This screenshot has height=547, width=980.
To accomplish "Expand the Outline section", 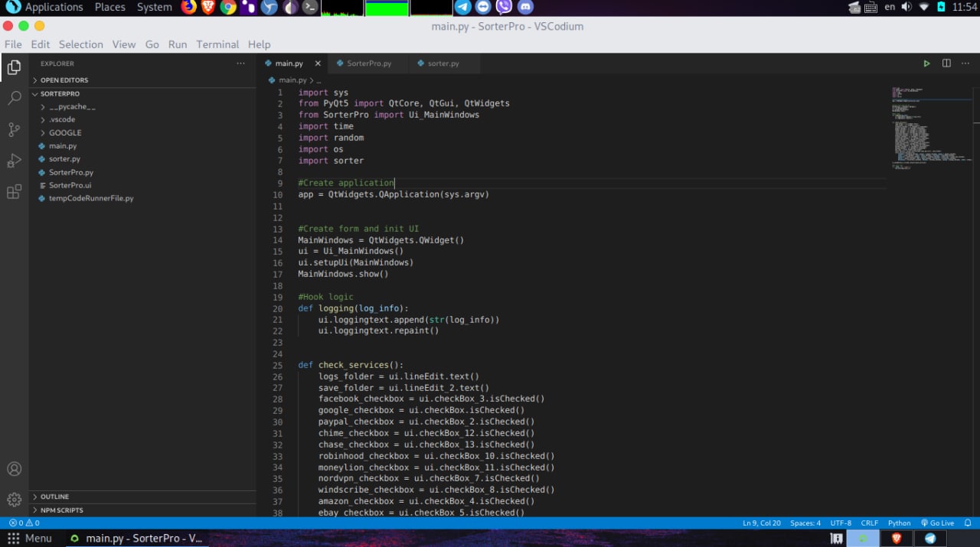I will click(x=54, y=497).
